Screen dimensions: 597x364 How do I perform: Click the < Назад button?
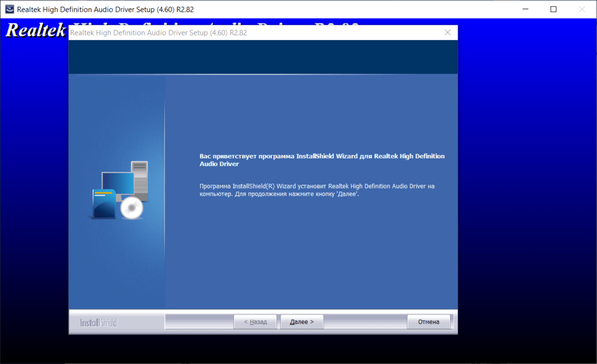pyautogui.click(x=255, y=321)
